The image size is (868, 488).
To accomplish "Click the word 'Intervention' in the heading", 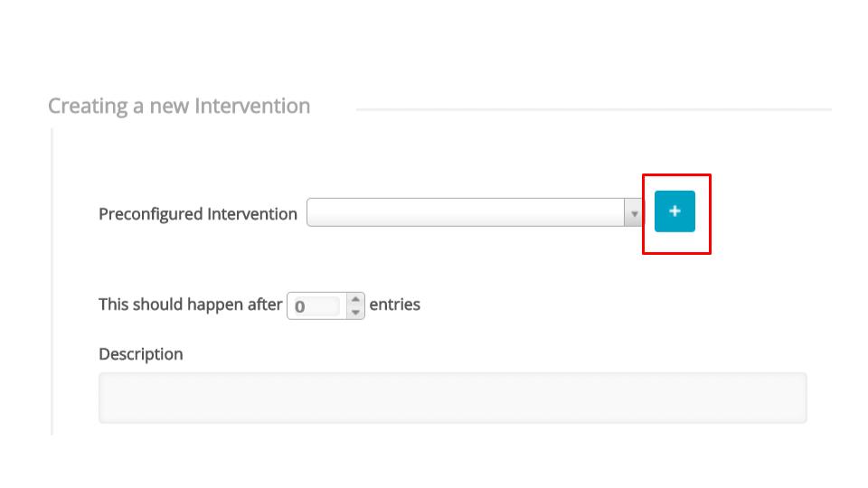I will pos(253,107).
